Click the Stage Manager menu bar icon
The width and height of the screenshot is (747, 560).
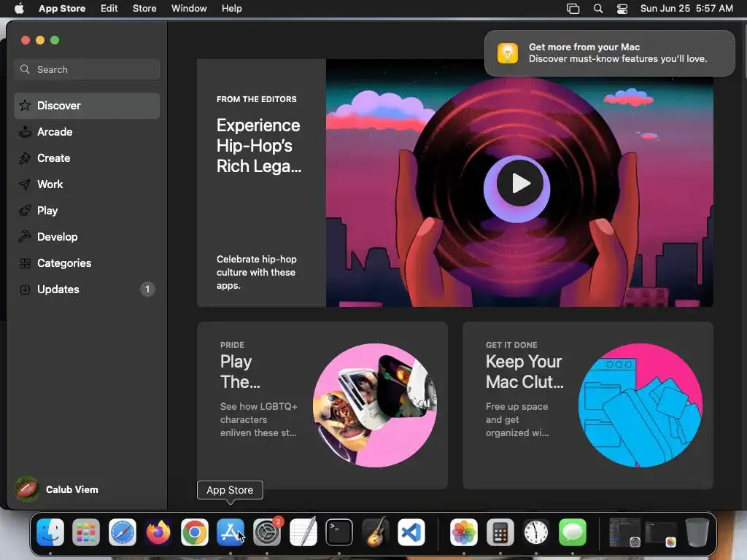coord(573,9)
